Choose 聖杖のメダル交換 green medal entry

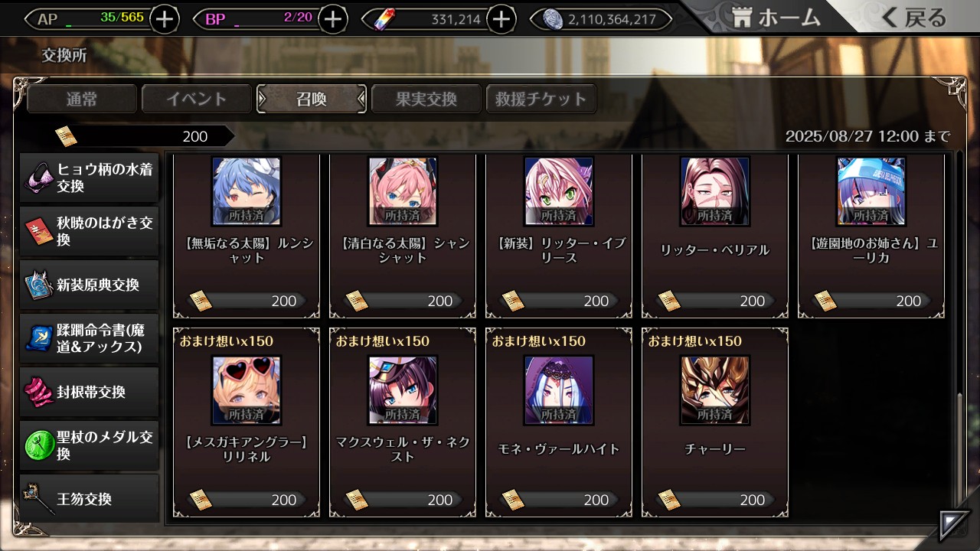click(90, 445)
